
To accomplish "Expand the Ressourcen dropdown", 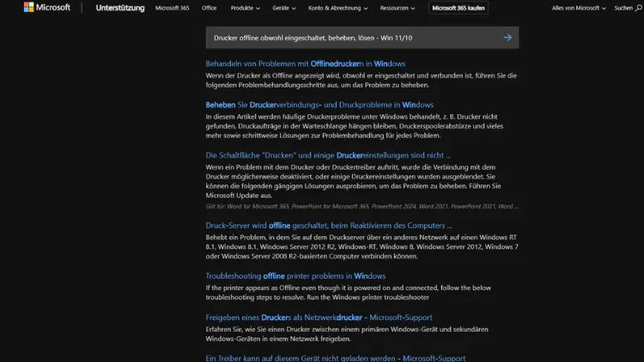I will point(398,8).
